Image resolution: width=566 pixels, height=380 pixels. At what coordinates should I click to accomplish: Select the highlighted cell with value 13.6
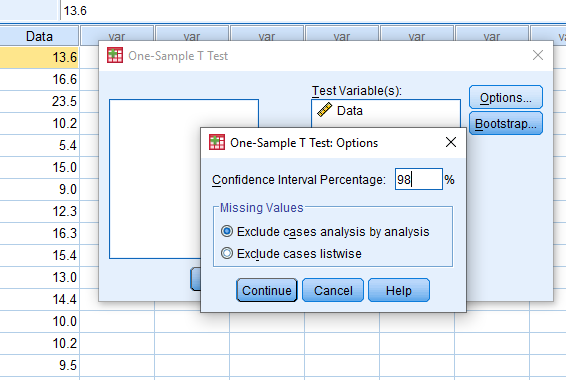[39, 57]
